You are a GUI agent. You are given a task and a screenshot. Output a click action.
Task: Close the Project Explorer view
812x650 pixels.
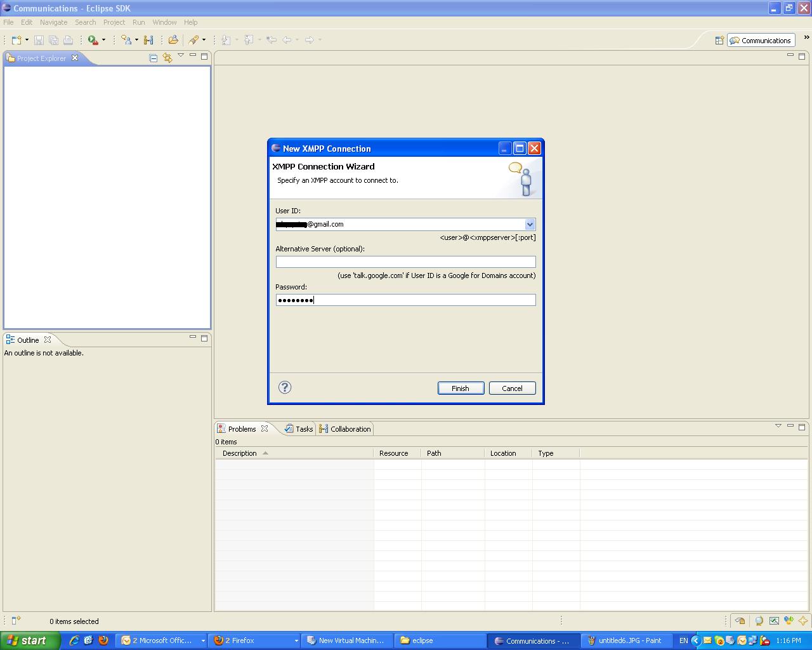75,58
